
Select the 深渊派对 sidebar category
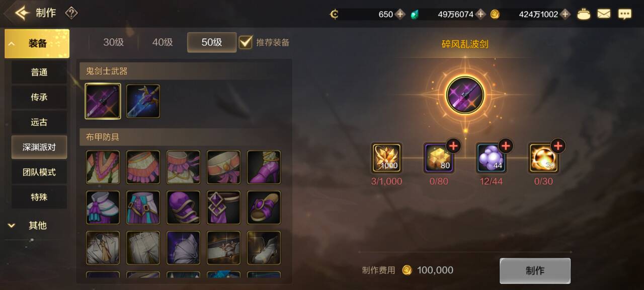(x=39, y=147)
